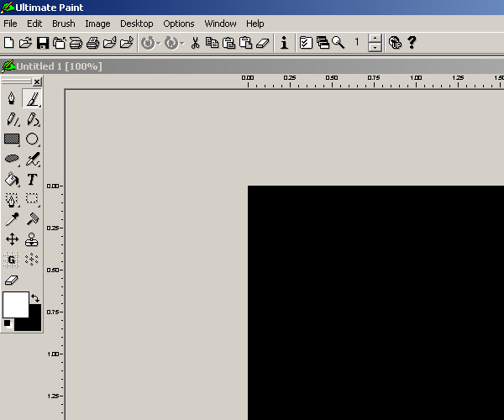Select the pen-brush capture selection tool
Screen dimensions: 504x420
point(12,199)
